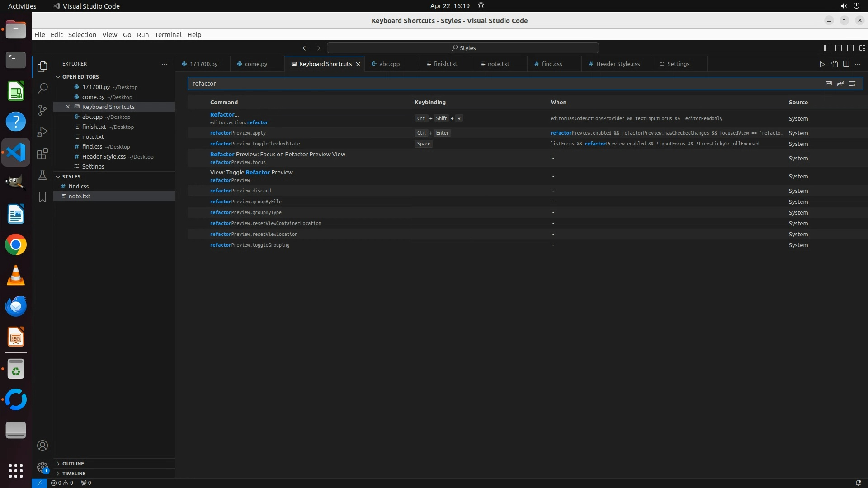Image resolution: width=868 pixels, height=488 pixels.
Task: Click Record Keys icon in search box
Action: pyautogui.click(x=829, y=84)
